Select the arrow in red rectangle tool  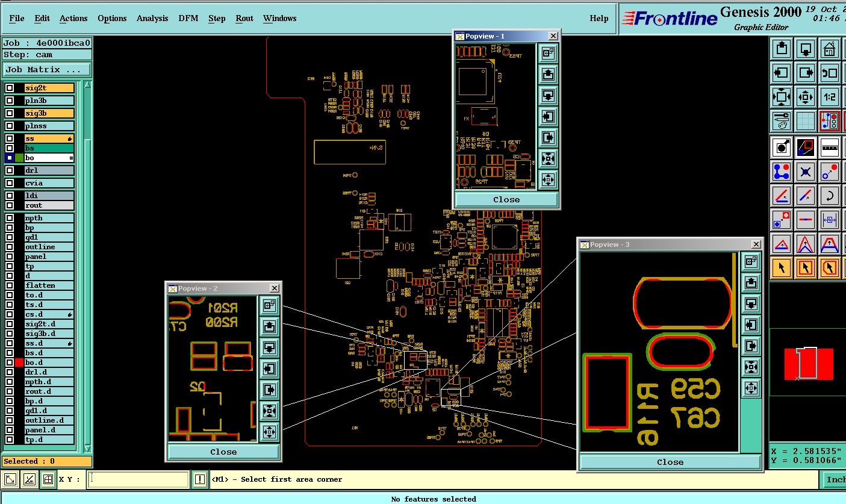tap(806, 267)
